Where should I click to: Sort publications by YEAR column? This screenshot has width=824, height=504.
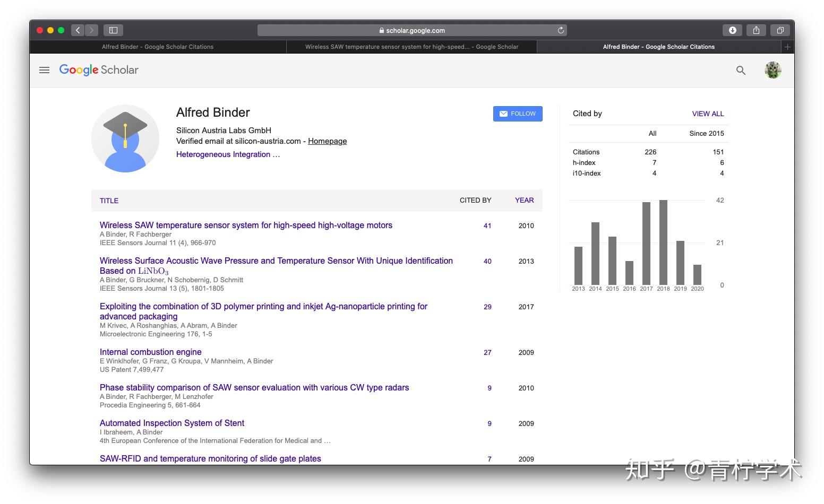524,201
